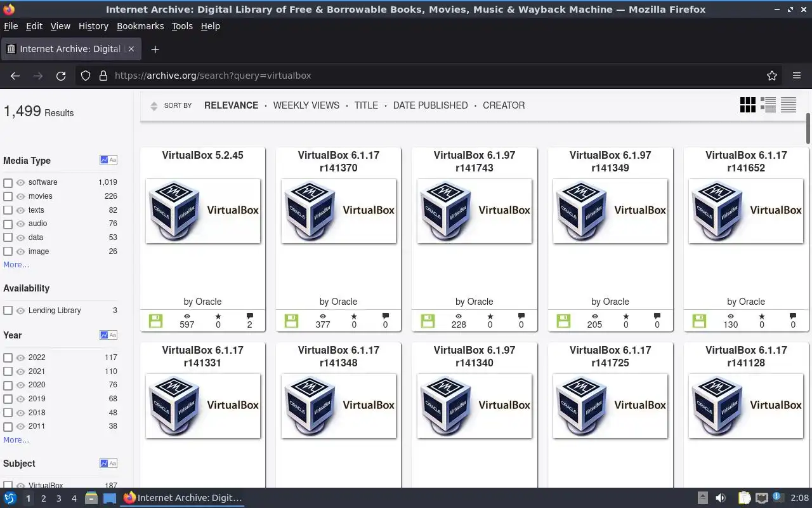Open tracking protection shield icon
812x508 pixels.
pos(86,76)
